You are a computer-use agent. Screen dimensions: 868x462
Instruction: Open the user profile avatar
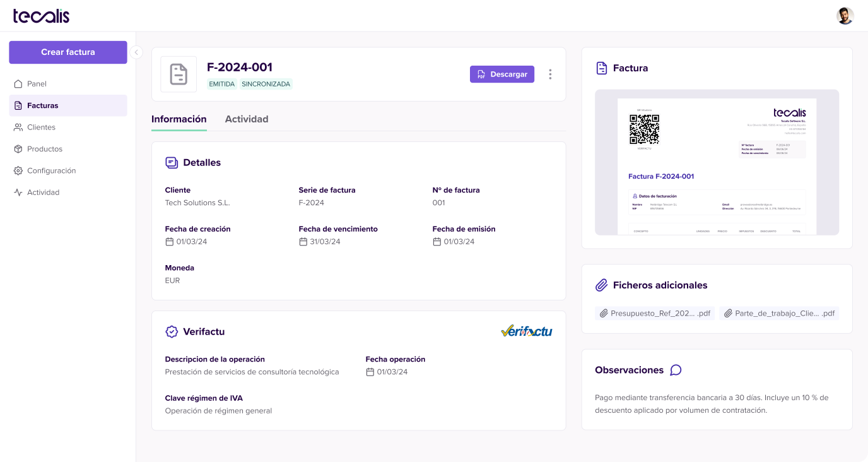pyautogui.click(x=845, y=16)
